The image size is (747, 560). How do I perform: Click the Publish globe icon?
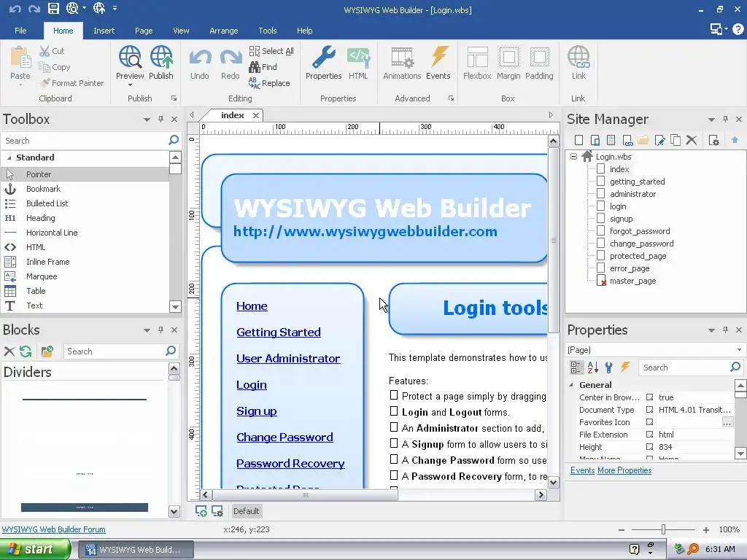tap(161, 57)
